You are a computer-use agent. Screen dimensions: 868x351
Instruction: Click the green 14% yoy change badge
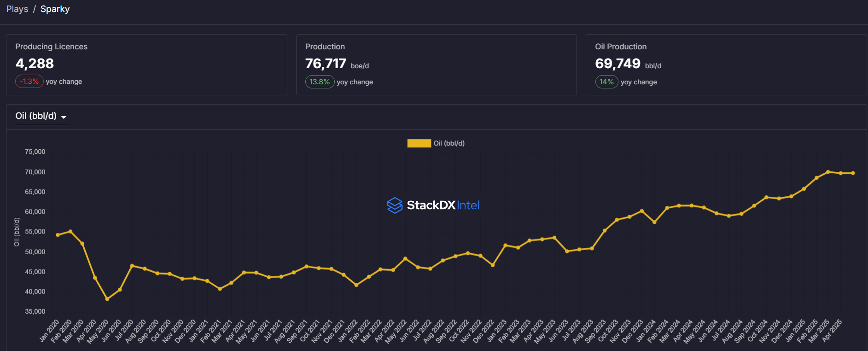[x=606, y=82]
